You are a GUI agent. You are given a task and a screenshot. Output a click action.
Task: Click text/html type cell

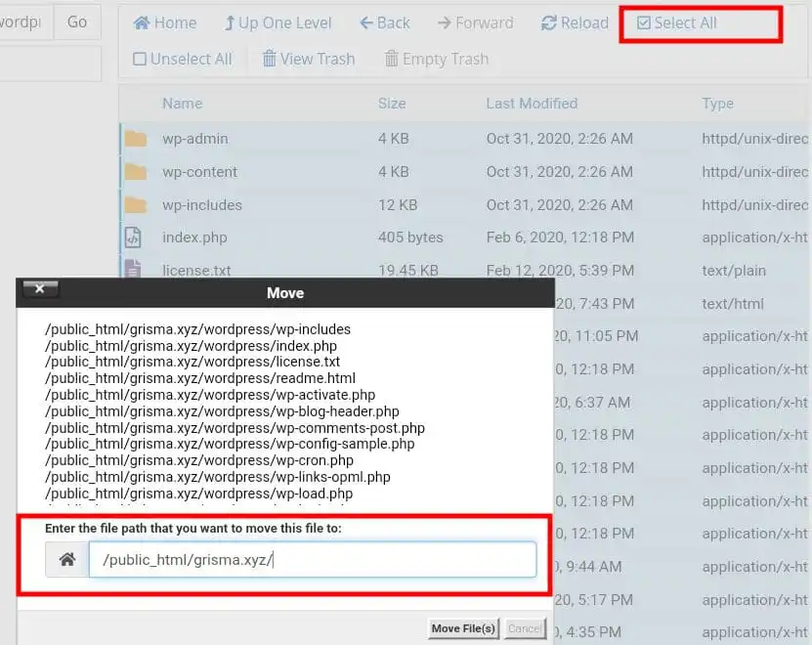pyautogui.click(x=733, y=304)
